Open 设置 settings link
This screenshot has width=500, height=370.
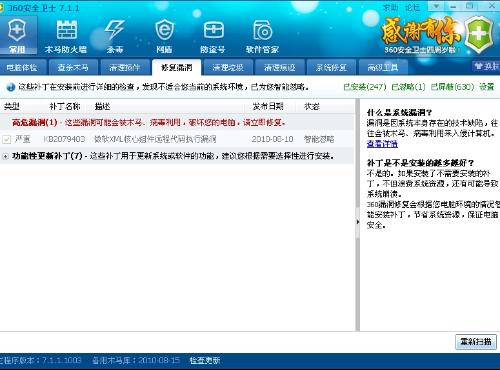click(486, 87)
